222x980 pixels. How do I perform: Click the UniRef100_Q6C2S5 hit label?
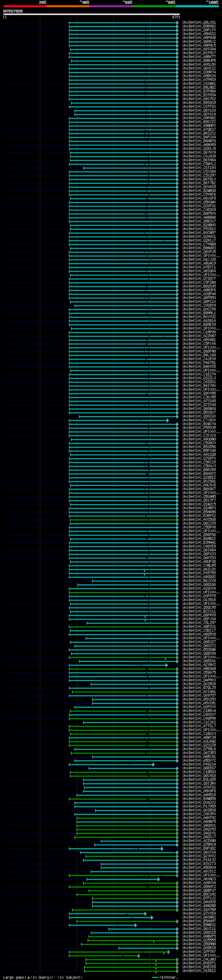click(199, 523)
